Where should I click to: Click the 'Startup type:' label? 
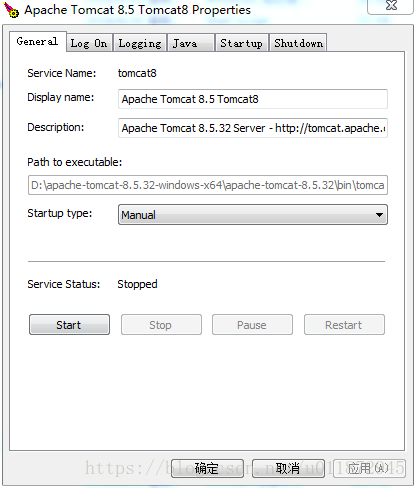click(x=60, y=213)
